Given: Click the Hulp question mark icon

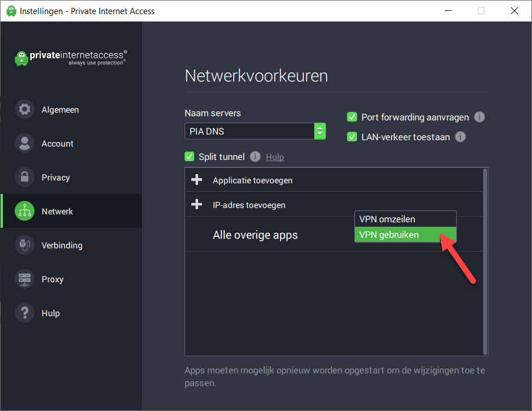Looking at the screenshot, I should tap(24, 313).
